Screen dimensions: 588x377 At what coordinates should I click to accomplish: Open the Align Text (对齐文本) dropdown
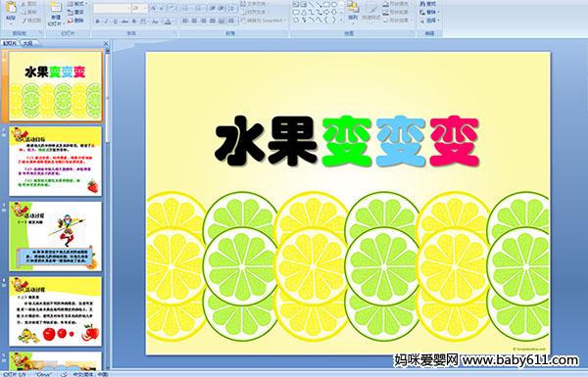pos(256,12)
